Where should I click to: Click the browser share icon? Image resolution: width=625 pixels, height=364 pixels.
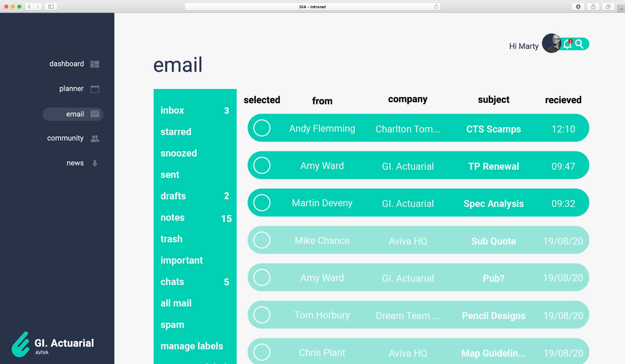coord(593,7)
